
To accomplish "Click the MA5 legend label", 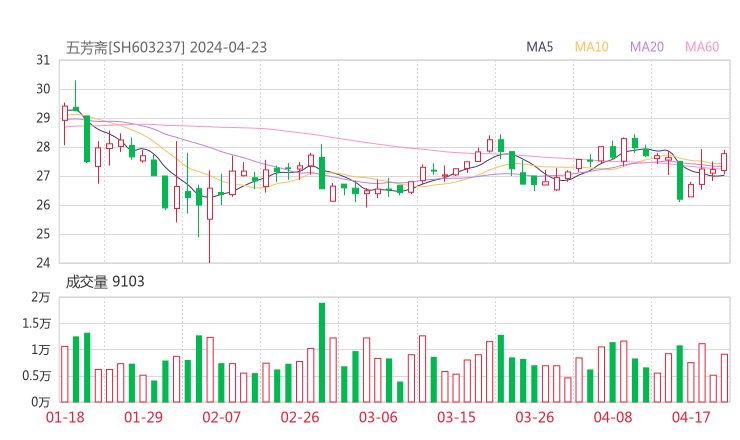I will coord(539,47).
